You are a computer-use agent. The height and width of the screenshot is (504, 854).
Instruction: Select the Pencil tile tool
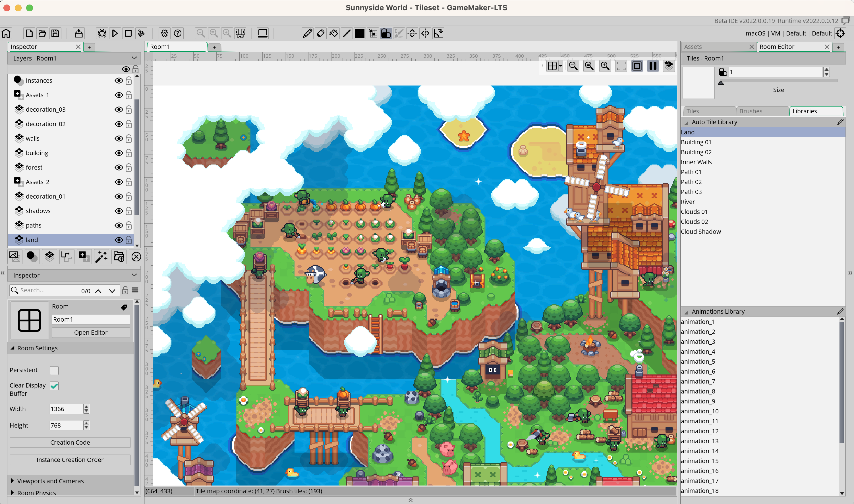(307, 33)
